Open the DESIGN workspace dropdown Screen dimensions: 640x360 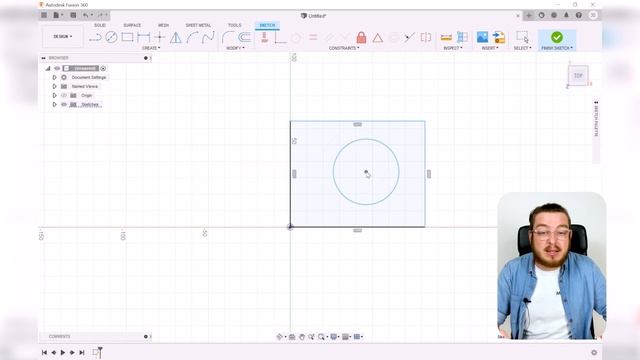click(63, 37)
